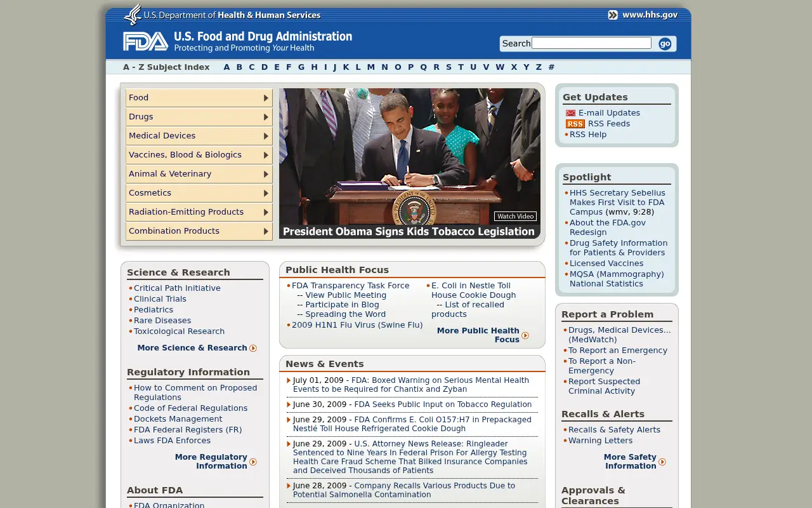812x508 pixels.
Task: Click arrow icon after More Science & Research
Action: click(253, 348)
